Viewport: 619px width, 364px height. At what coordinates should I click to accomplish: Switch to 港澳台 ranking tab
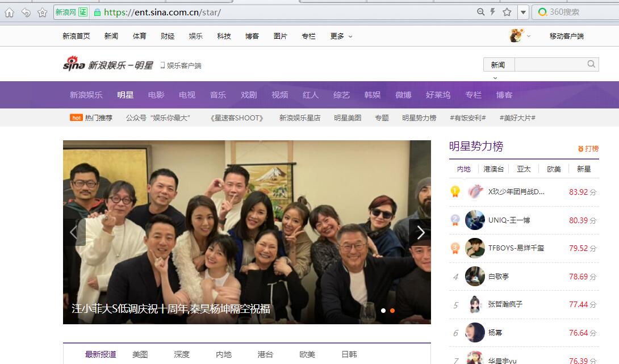[493, 169]
